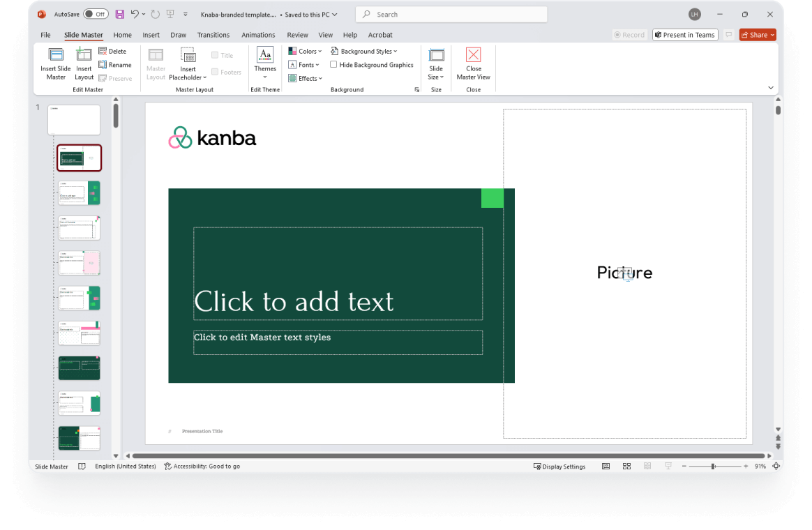
Task: Save the presentation with the Save icon
Action: 119,15
